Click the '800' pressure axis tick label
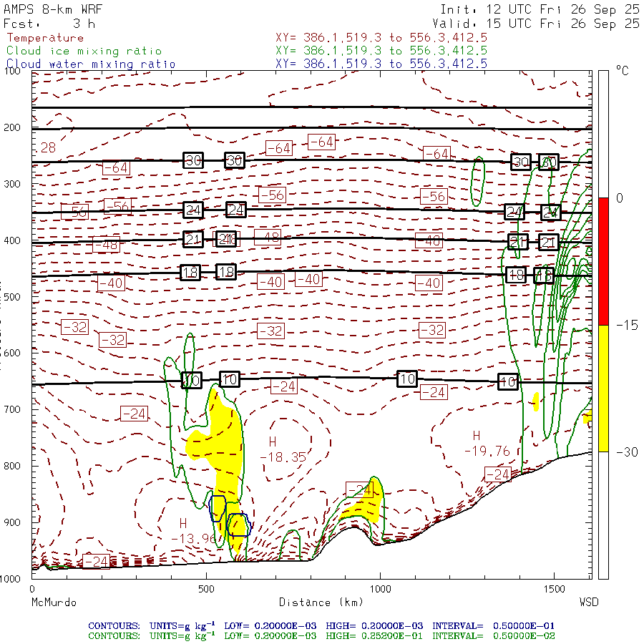This screenshot has width=644, height=644. coord(12,466)
